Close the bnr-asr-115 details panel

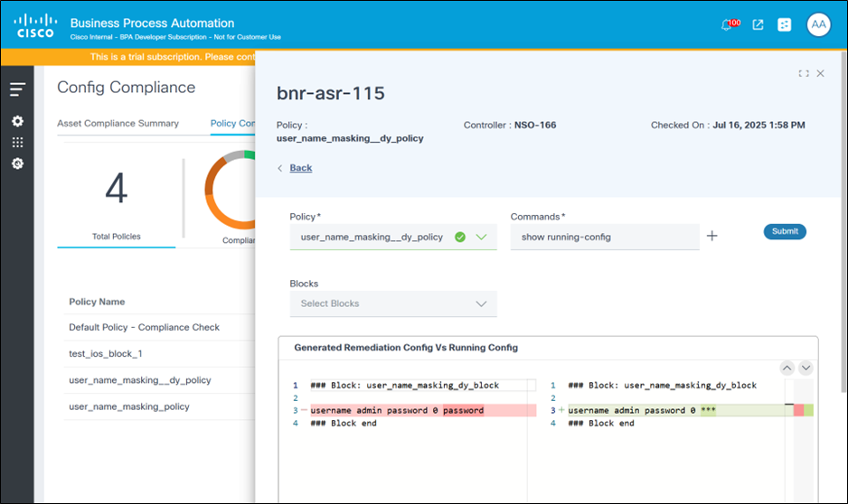tap(820, 74)
